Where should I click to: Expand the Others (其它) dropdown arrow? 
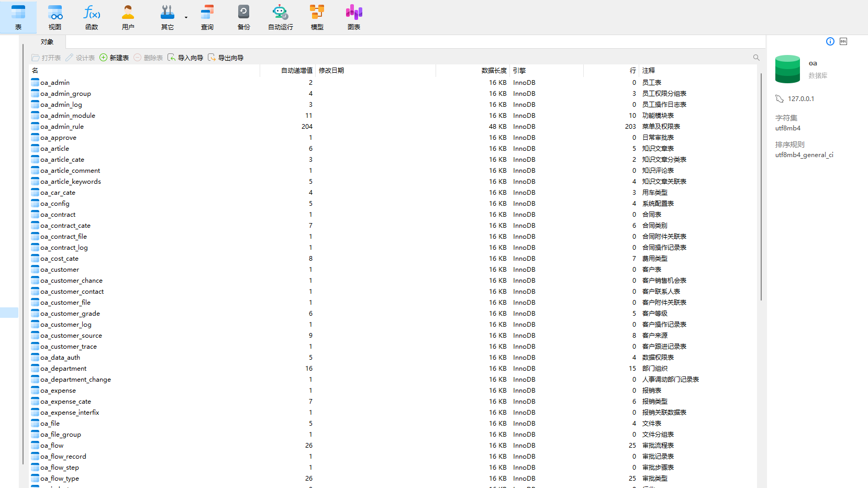click(x=186, y=18)
